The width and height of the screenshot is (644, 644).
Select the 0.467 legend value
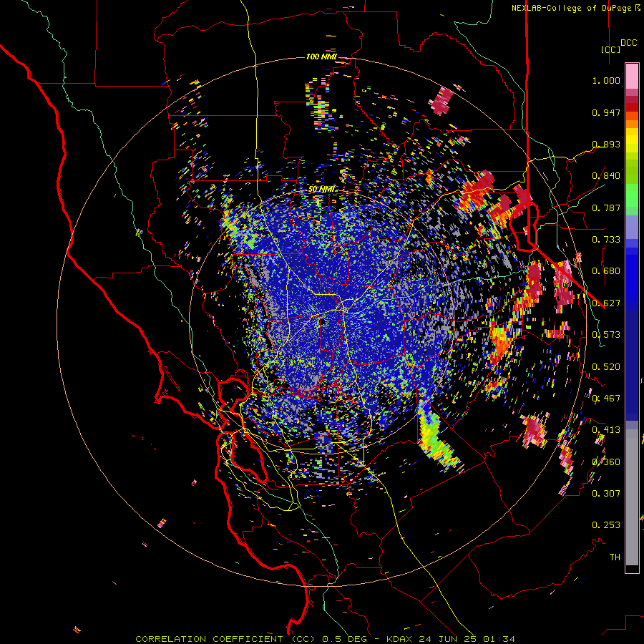606,399
